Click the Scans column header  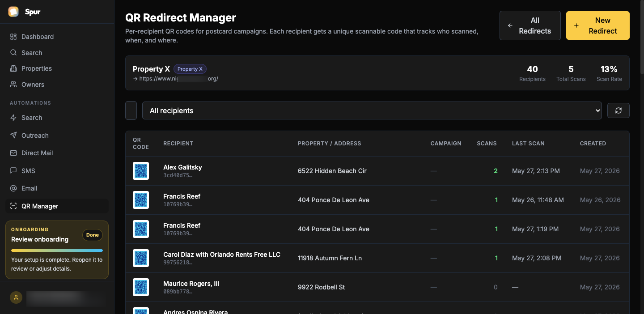click(487, 144)
